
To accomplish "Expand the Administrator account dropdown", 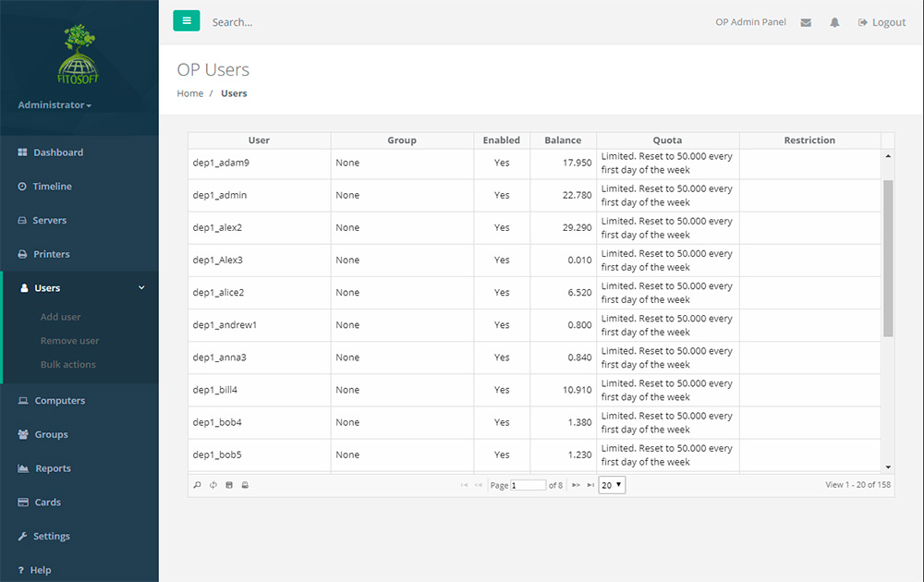I will coord(55,105).
